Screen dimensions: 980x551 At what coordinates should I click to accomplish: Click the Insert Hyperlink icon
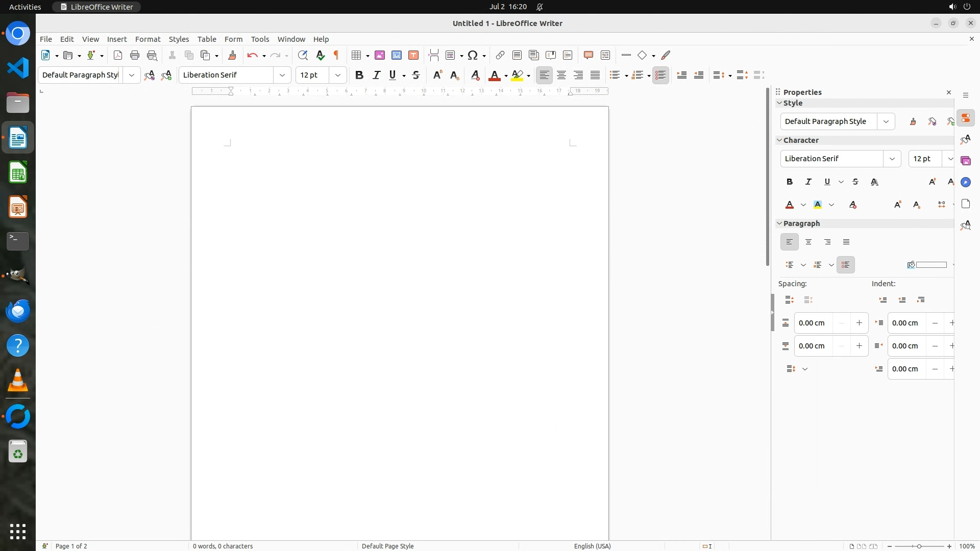coord(500,55)
